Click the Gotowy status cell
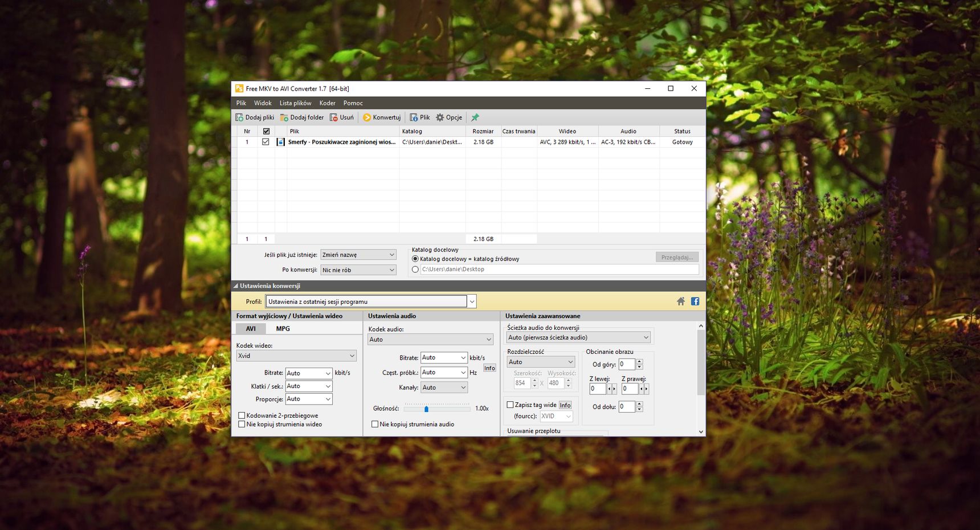The image size is (980, 530). pyautogui.click(x=682, y=142)
